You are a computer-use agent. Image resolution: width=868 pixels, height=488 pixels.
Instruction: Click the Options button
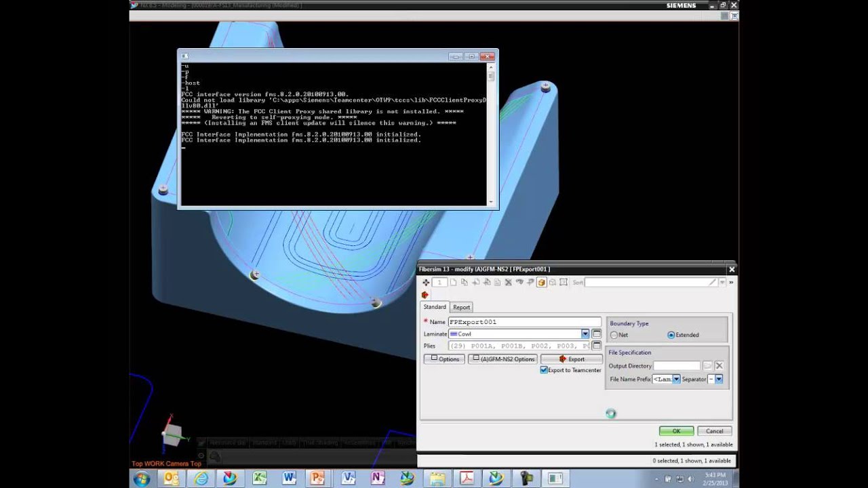[444, 359]
